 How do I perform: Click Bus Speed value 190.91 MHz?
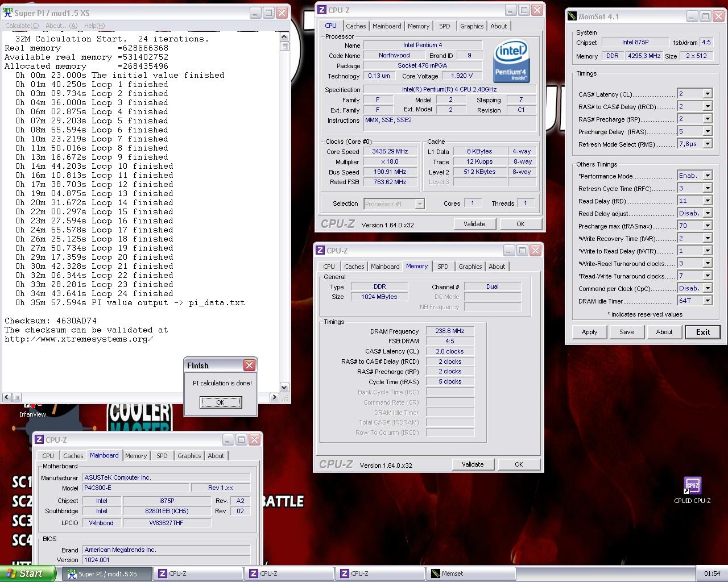tap(390, 172)
